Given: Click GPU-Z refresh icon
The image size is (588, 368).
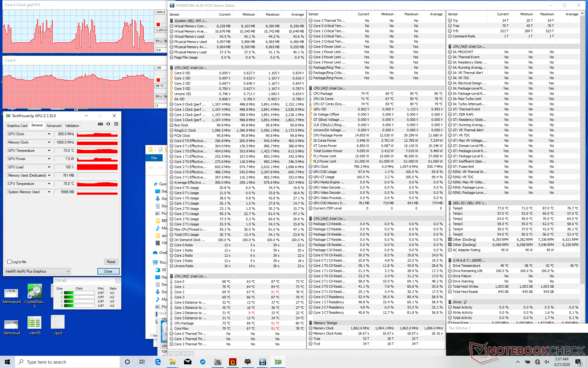Looking at the screenshot, I should pos(108,124).
